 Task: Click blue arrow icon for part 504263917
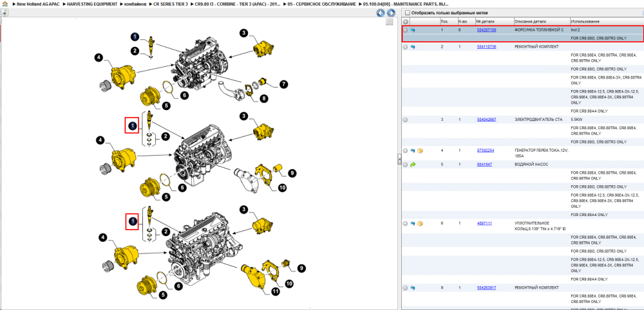(x=413, y=288)
